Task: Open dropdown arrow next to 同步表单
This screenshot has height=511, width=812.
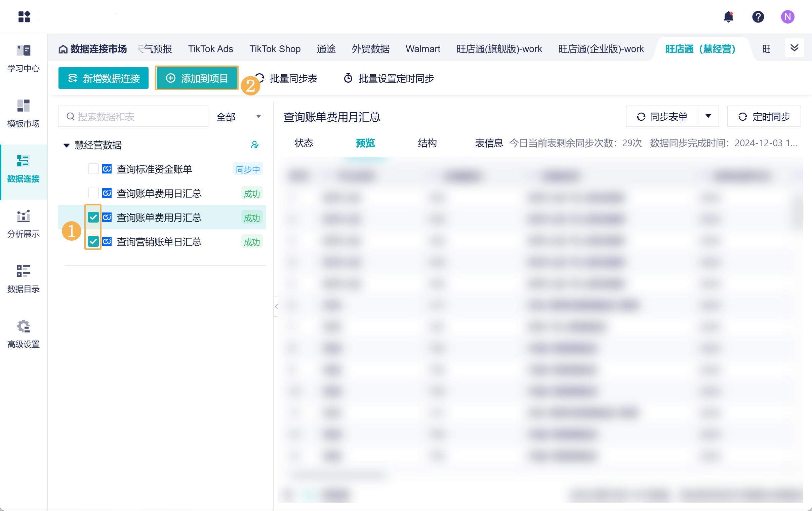Action: (708, 116)
